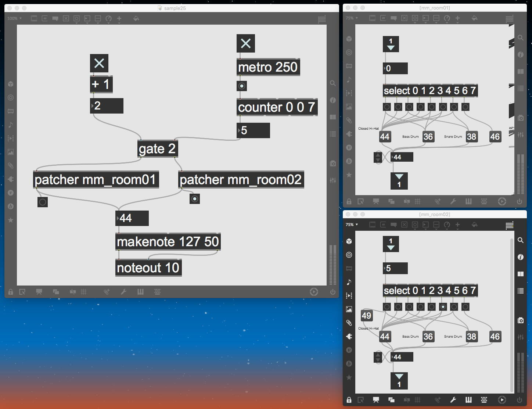Click the vertical scrollbar in mm_room02 window
The width and height of the screenshot is (532, 409).
click(x=512, y=315)
